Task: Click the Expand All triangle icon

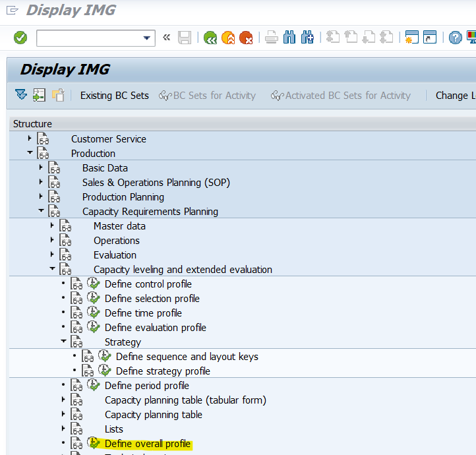Action: point(21,95)
